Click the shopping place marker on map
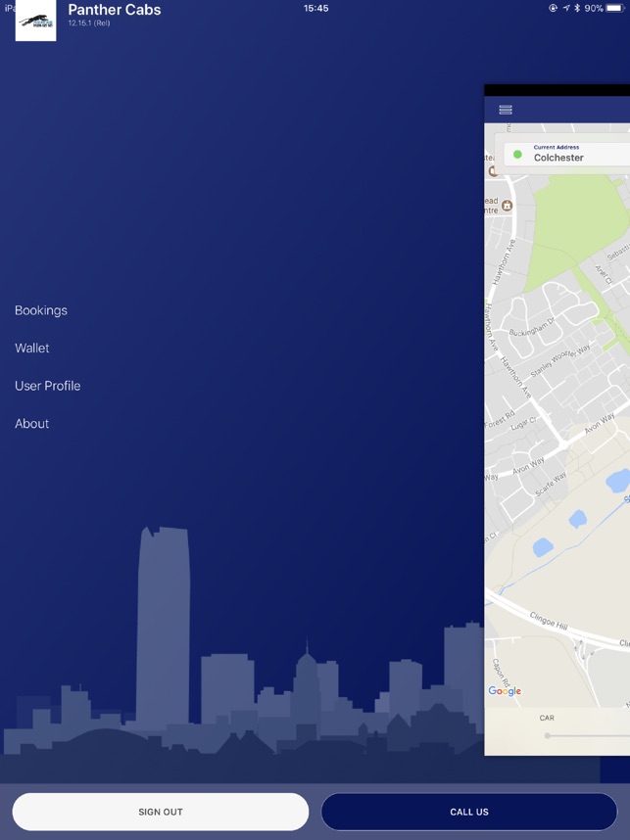Image resolution: width=630 pixels, height=840 pixels. pos(507,206)
